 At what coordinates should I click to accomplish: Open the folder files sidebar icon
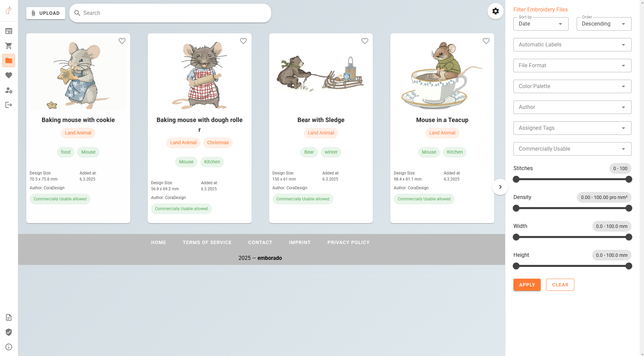coord(9,61)
